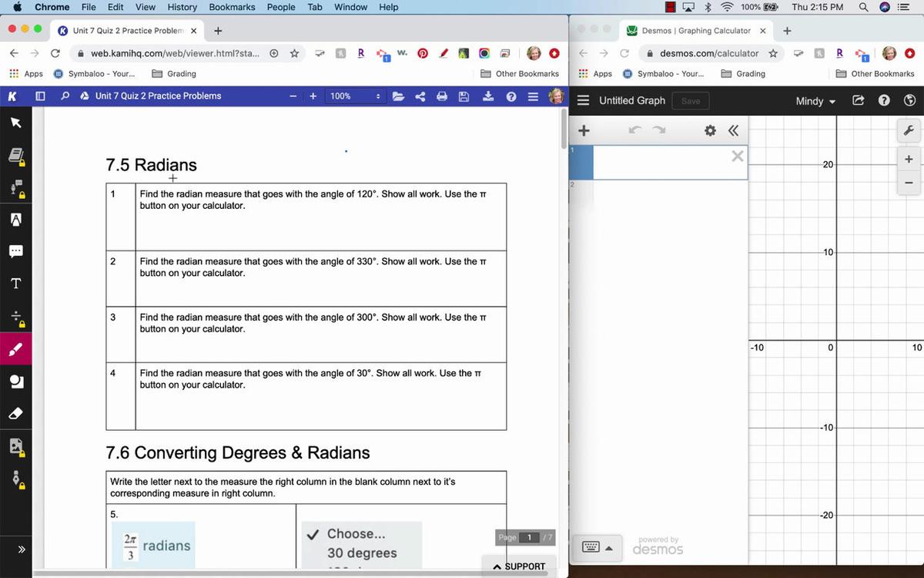Open Desmos share graph icon
924x578 pixels.
(x=859, y=101)
